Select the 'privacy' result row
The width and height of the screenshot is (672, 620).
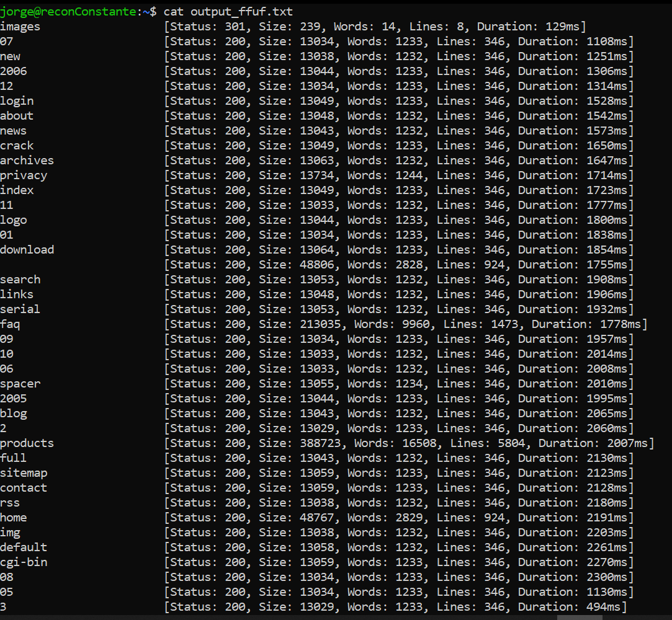coord(24,175)
